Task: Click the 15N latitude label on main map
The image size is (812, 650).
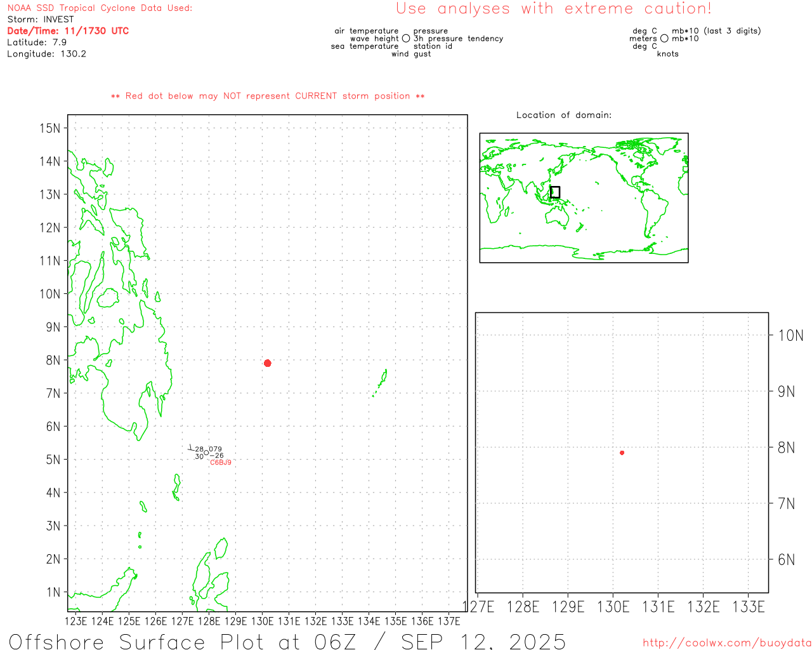Action: pos(49,128)
